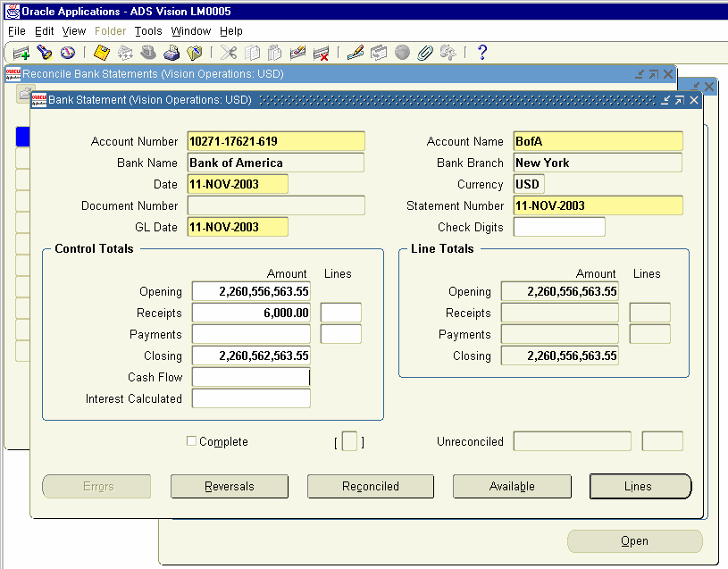
Task: Click the Control Totals Receipts lines field
Action: coord(341,313)
